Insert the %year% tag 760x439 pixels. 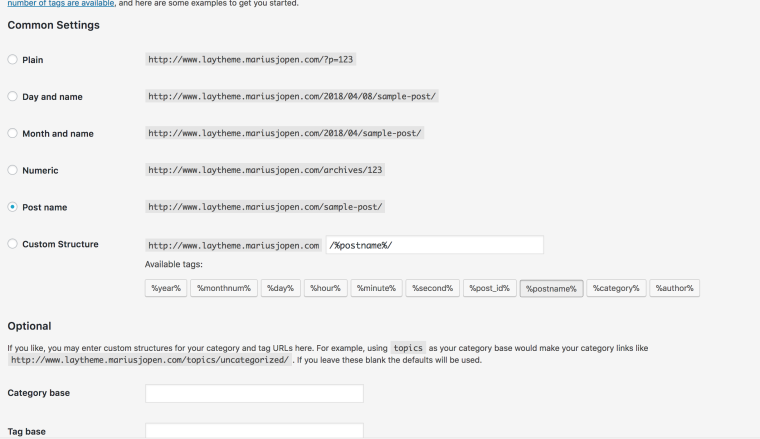click(164, 288)
